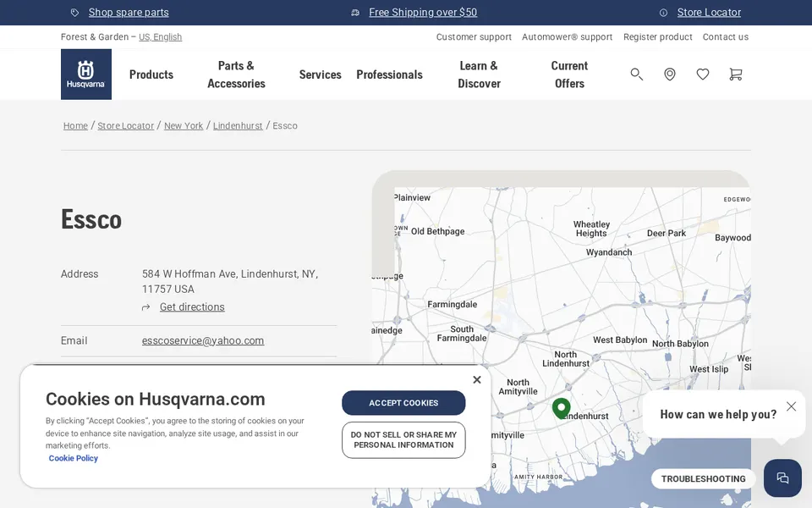Click Free Shipping over $50 link

click(423, 13)
